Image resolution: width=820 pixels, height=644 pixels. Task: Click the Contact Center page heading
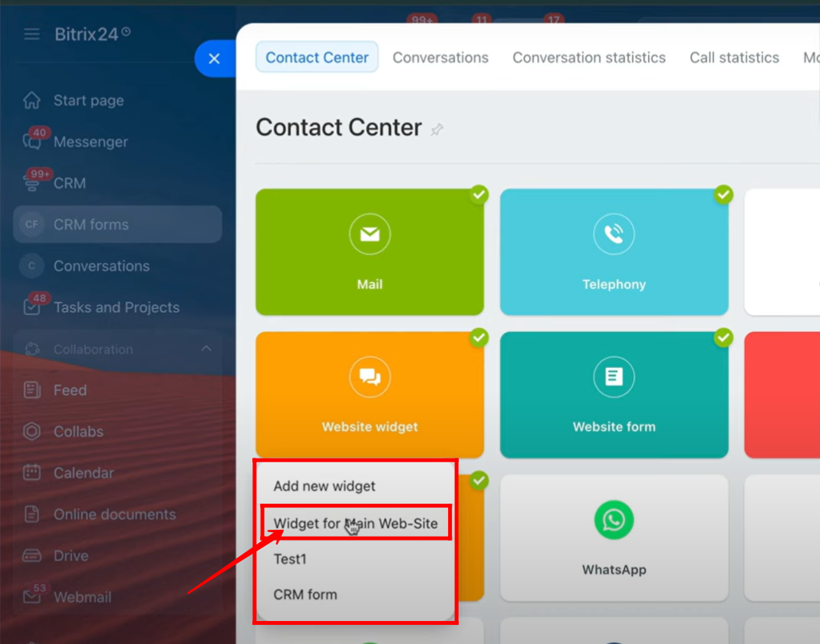[x=338, y=127]
